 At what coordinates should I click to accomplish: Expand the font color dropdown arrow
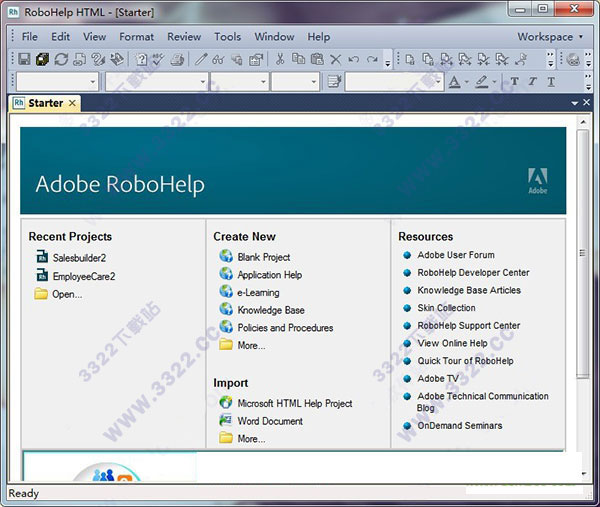467,82
